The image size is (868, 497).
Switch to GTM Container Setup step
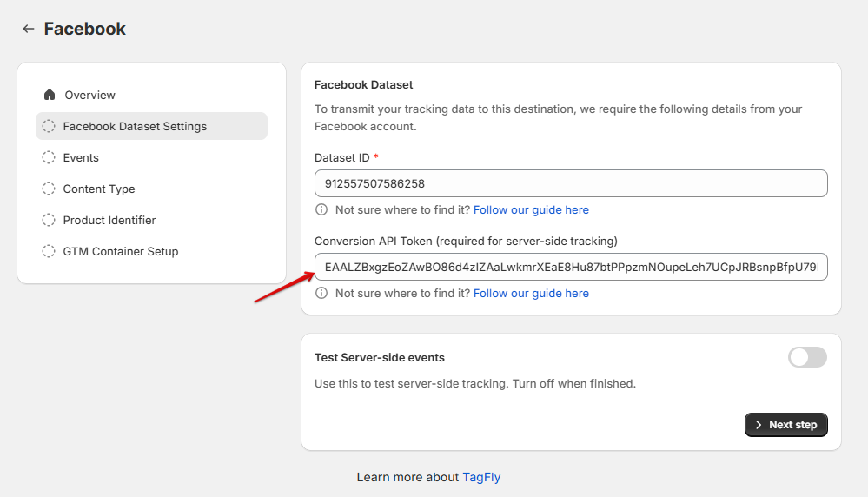pyautogui.click(x=120, y=251)
